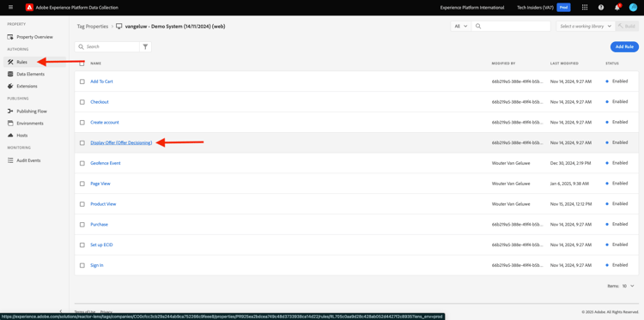Select the Create account checkbox
The image size is (644, 320).
coord(82,123)
